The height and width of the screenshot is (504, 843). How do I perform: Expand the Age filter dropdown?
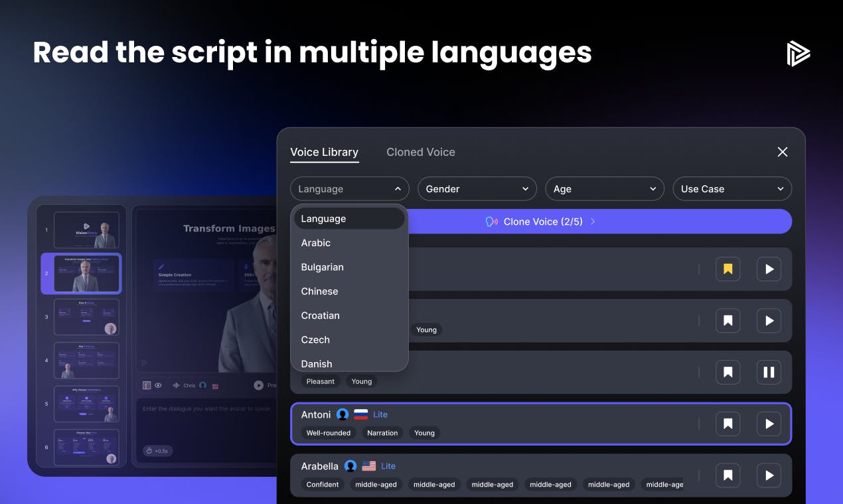605,189
